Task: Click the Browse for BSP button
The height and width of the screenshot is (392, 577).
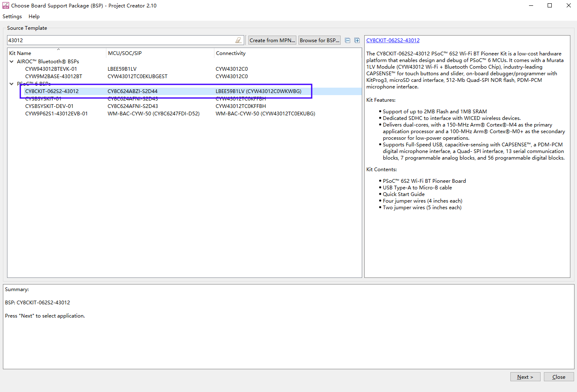Action: (x=320, y=40)
